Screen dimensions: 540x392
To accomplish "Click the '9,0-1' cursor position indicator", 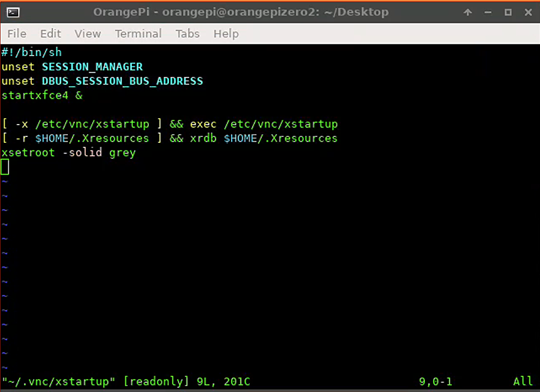I will (x=435, y=381).
